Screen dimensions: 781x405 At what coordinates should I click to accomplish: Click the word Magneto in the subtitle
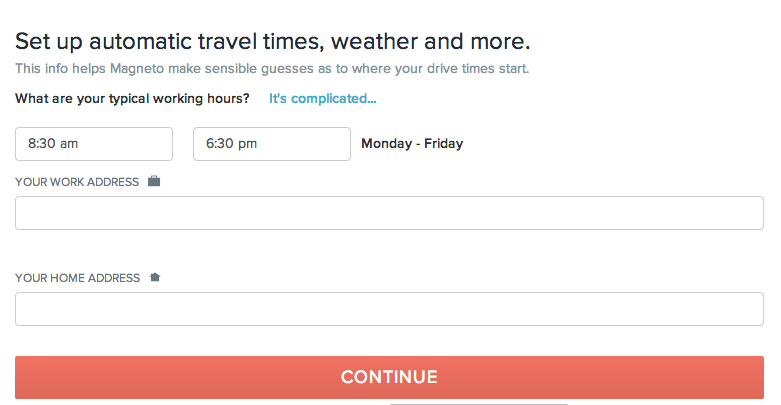click(x=137, y=69)
